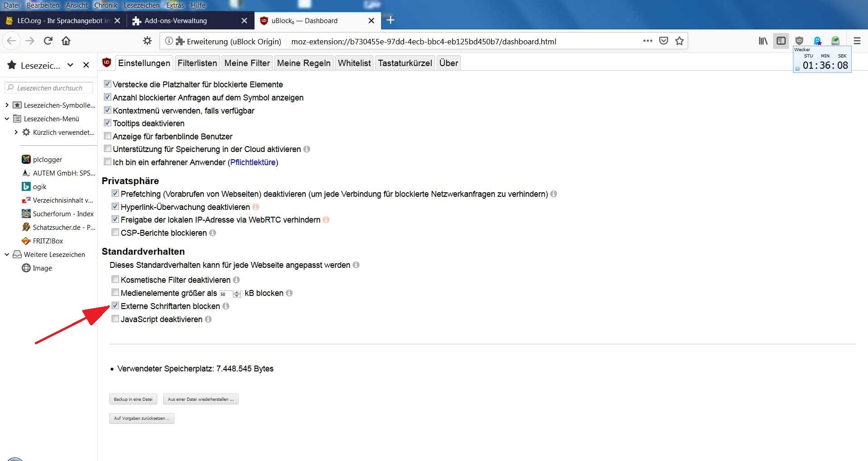Expand Kürzlich verwendet folder
This screenshot has width=868, height=461.
16,132
